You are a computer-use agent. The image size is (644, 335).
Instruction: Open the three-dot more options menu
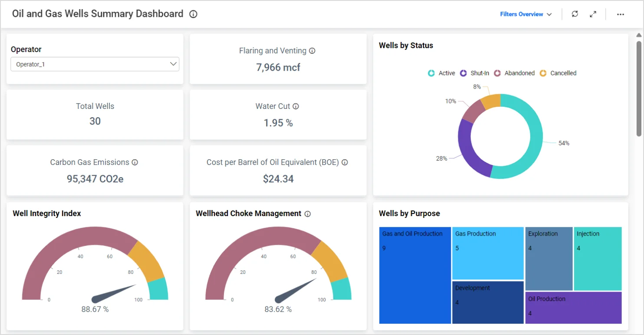coord(621,14)
